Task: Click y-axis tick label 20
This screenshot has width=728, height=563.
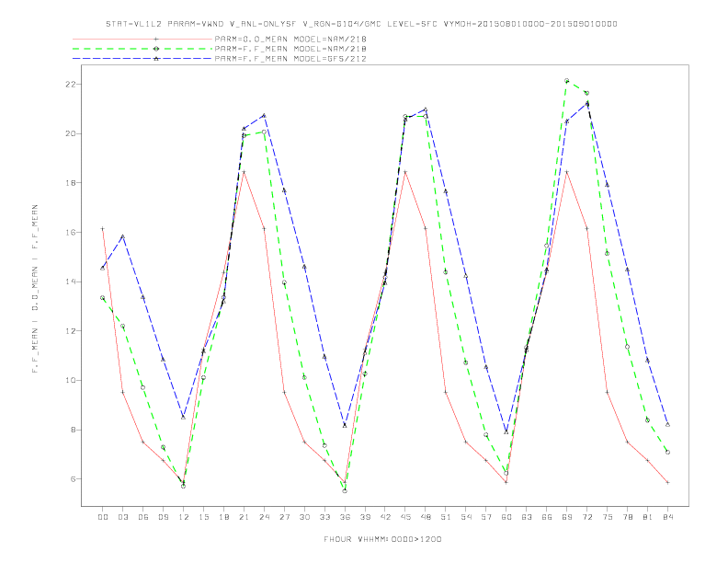Action: coord(71,133)
